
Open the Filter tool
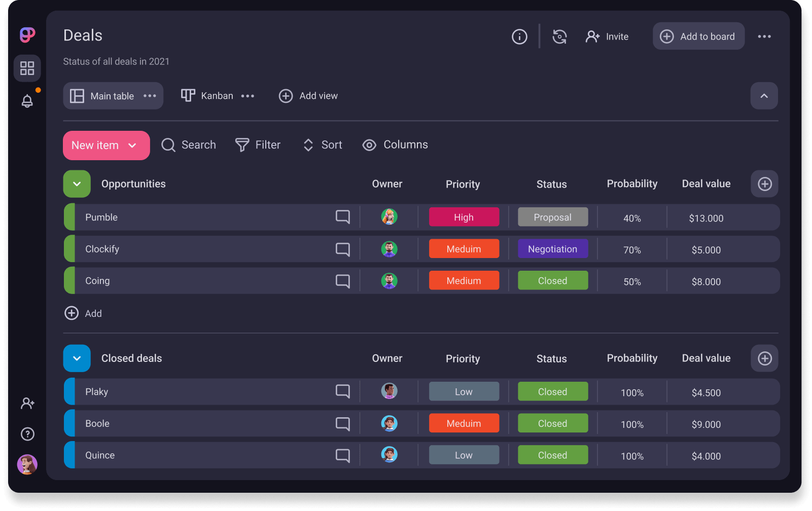click(x=258, y=145)
